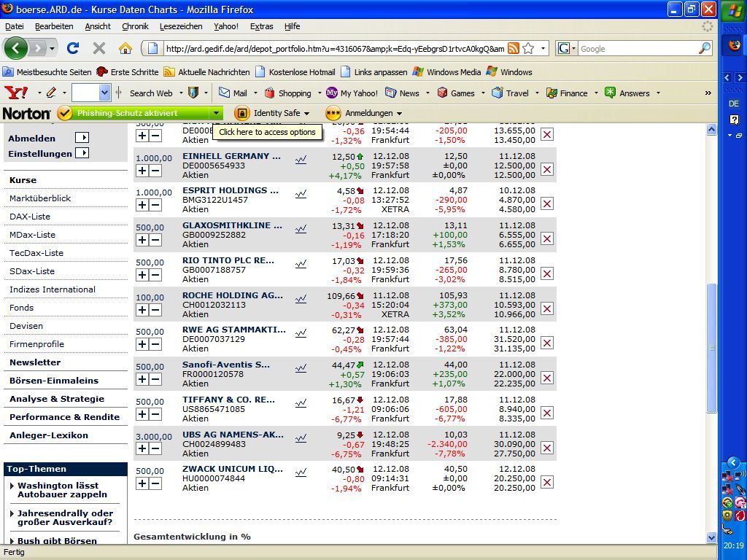Click the page vertical scrollbar thumb
This screenshot has width=747, height=560.
pos(712,348)
